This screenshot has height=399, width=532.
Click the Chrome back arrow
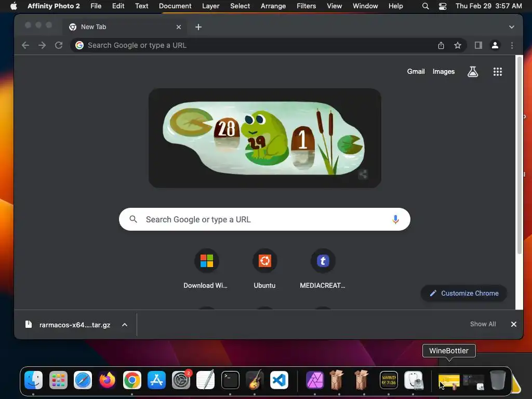pos(25,45)
